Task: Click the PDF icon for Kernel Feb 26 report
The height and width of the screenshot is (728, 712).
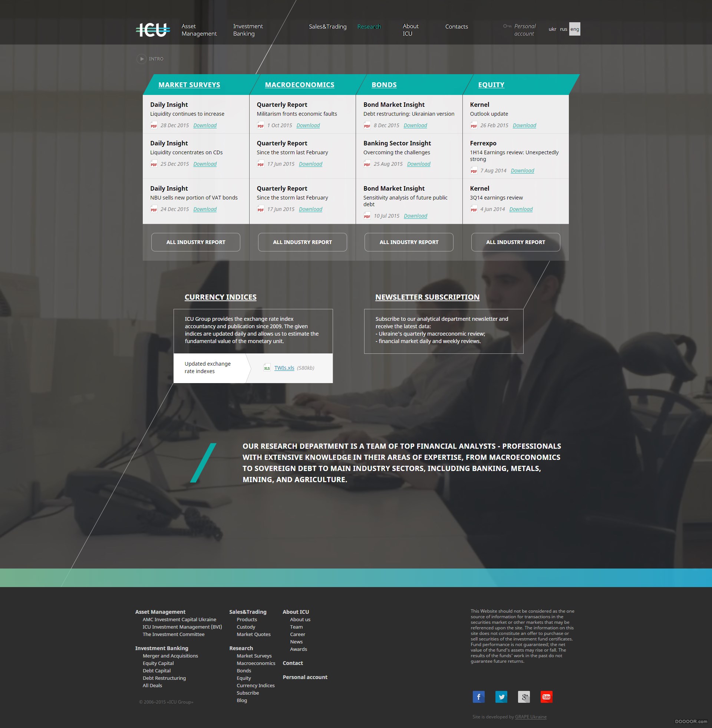Action: 473,125
